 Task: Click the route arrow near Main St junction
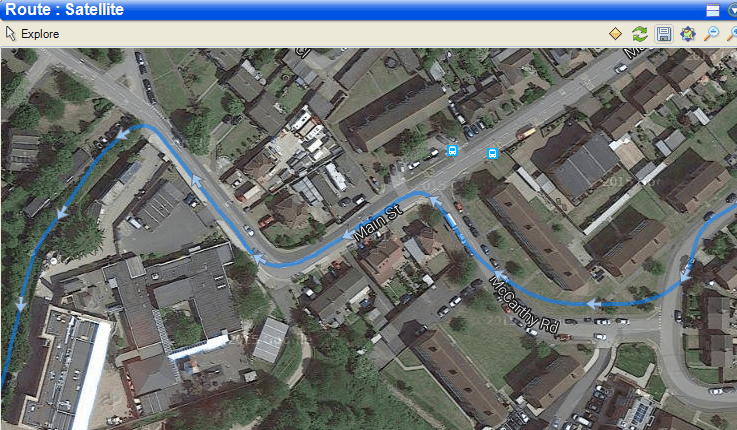click(435, 201)
